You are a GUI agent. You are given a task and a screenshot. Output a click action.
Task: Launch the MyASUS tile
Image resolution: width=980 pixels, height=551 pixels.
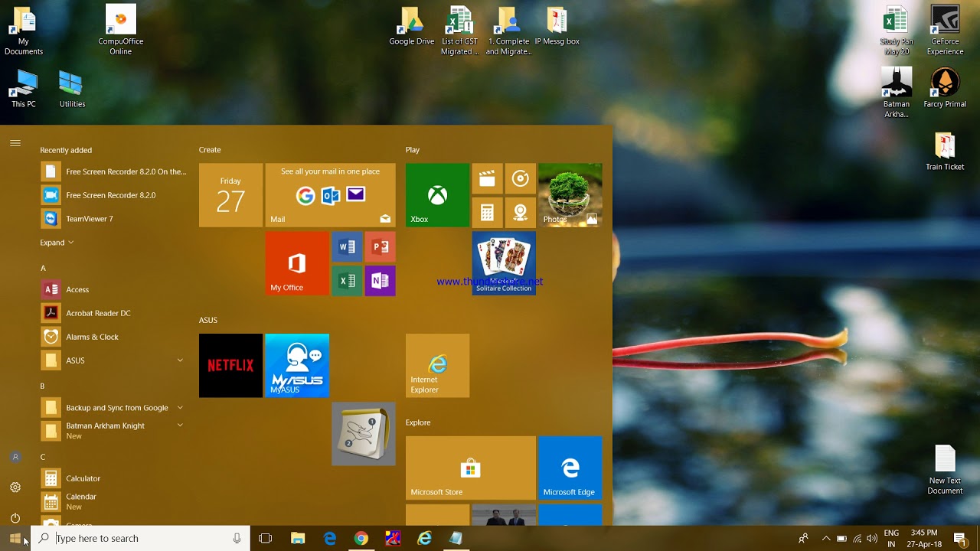tap(297, 366)
